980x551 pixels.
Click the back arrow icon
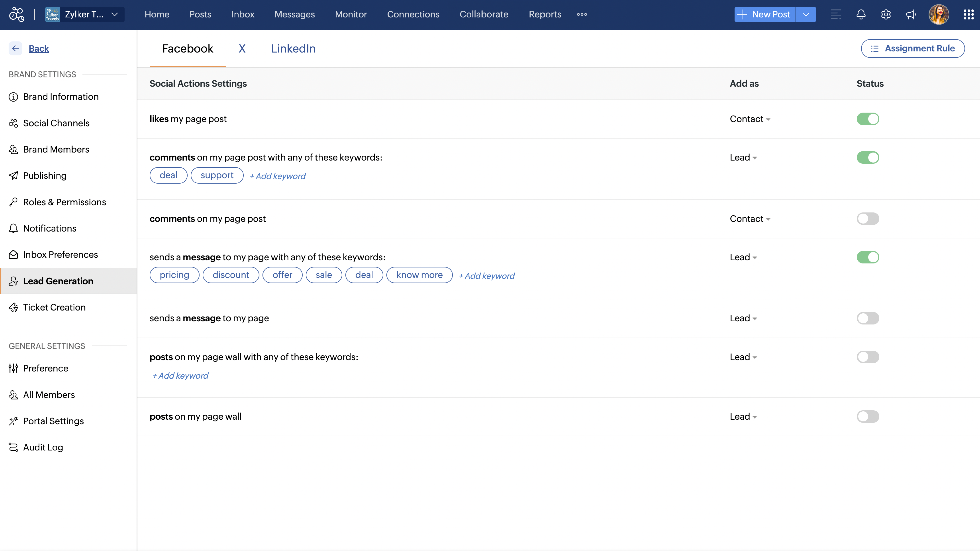click(15, 48)
